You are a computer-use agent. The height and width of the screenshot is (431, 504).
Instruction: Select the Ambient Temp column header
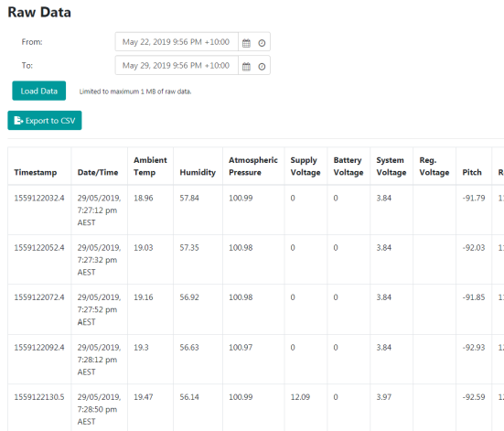[x=150, y=167]
